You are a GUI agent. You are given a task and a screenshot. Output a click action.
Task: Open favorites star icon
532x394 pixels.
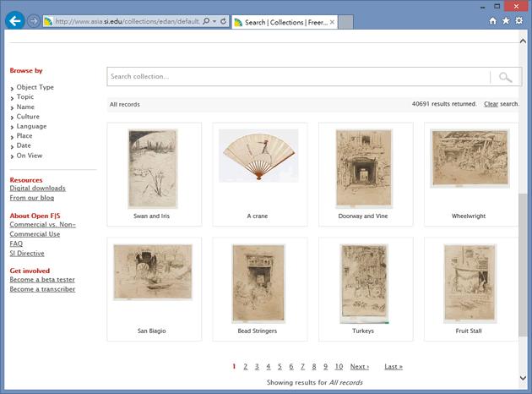coord(506,21)
